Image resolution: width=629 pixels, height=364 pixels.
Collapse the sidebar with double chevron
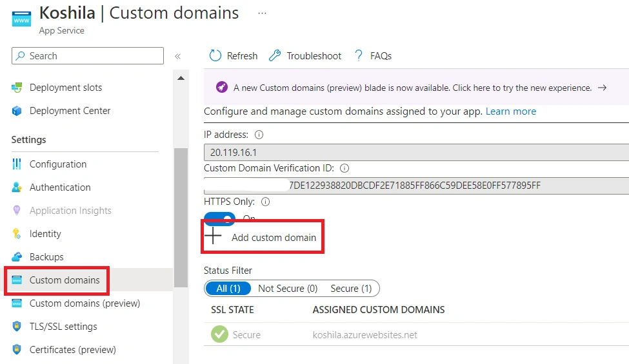tap(177, 57)
